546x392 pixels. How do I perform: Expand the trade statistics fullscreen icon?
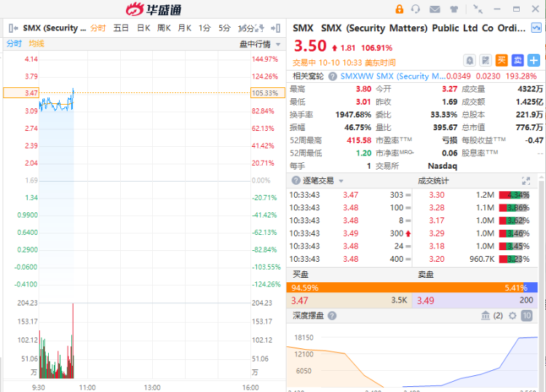pos(526,180)
